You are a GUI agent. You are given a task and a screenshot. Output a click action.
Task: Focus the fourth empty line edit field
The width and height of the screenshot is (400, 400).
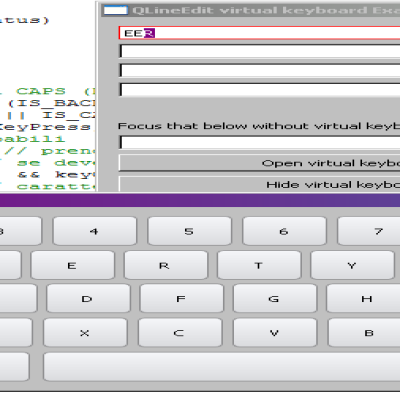pos(259,90)
